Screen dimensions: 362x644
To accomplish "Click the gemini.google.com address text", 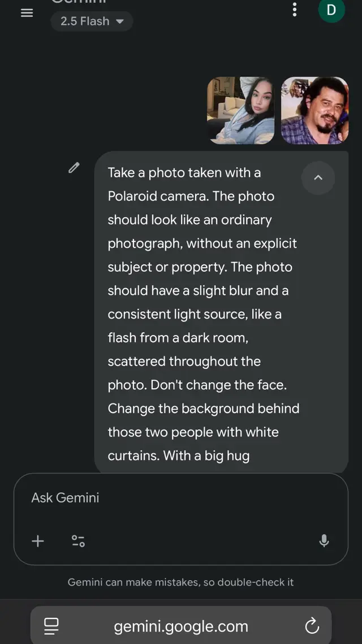I will click(181, 626).
